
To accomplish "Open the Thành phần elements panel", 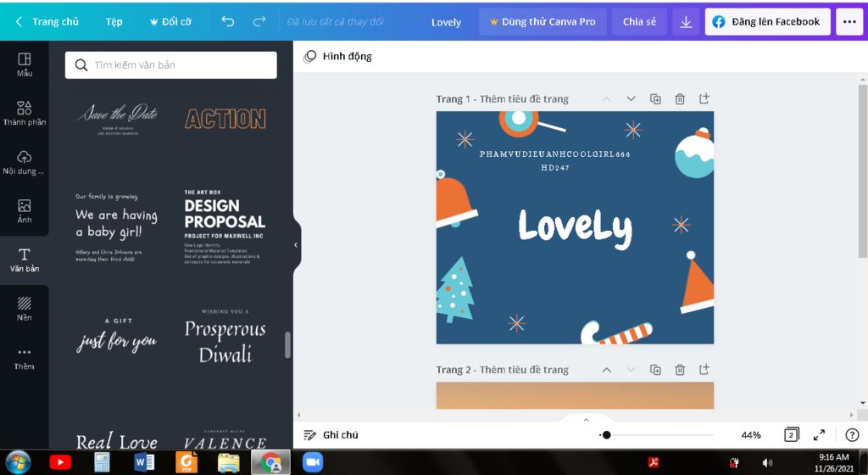I will (25, 114).
